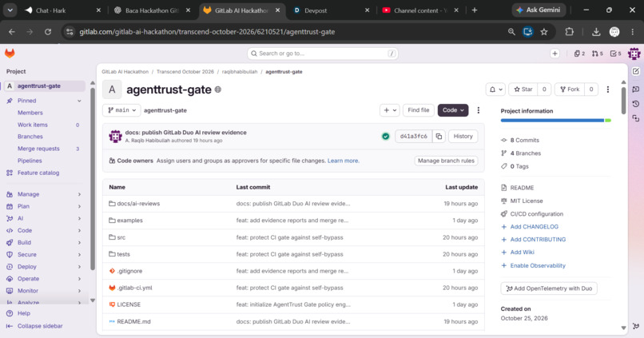Click Chrome reload page icon

pos(48,32)
